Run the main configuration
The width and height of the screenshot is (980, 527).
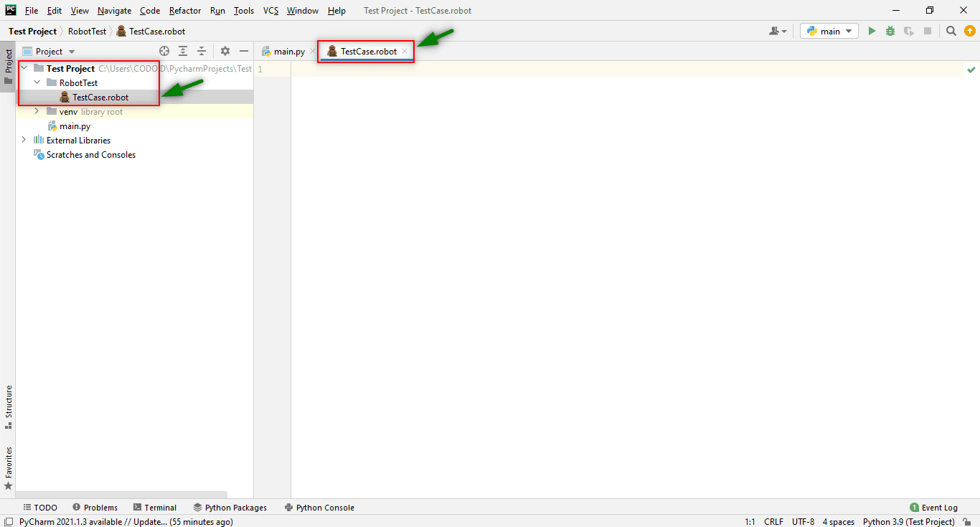click(871, 31)
